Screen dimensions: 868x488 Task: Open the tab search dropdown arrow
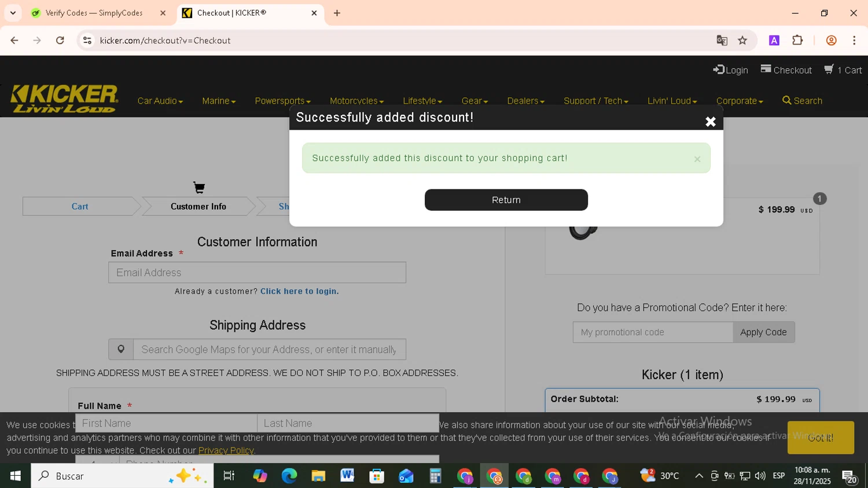click(x=13, y=13)
